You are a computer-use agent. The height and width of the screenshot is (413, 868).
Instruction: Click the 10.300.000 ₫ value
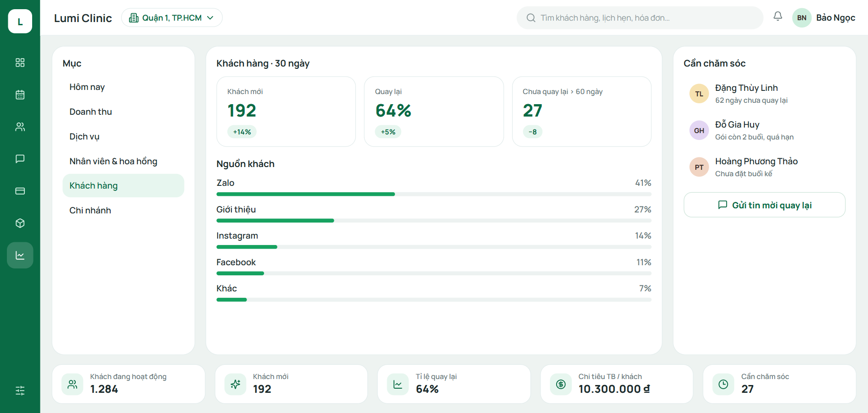click(x=614, y=389)
